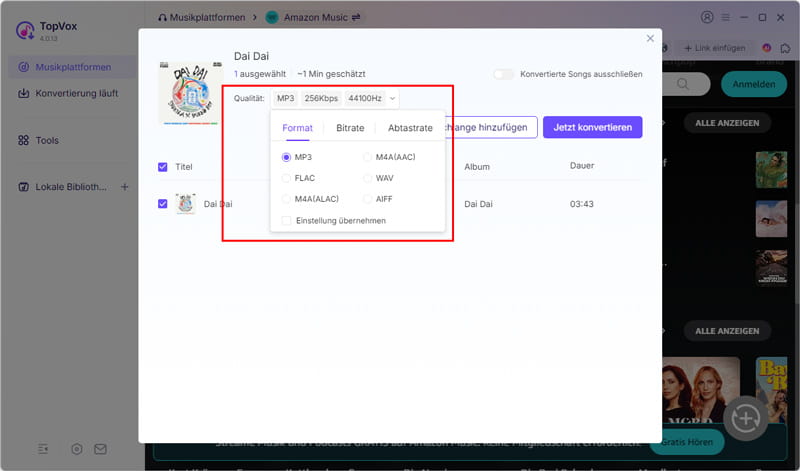
Task: Click the search field in Amazon Music
Action: (686, 84)
